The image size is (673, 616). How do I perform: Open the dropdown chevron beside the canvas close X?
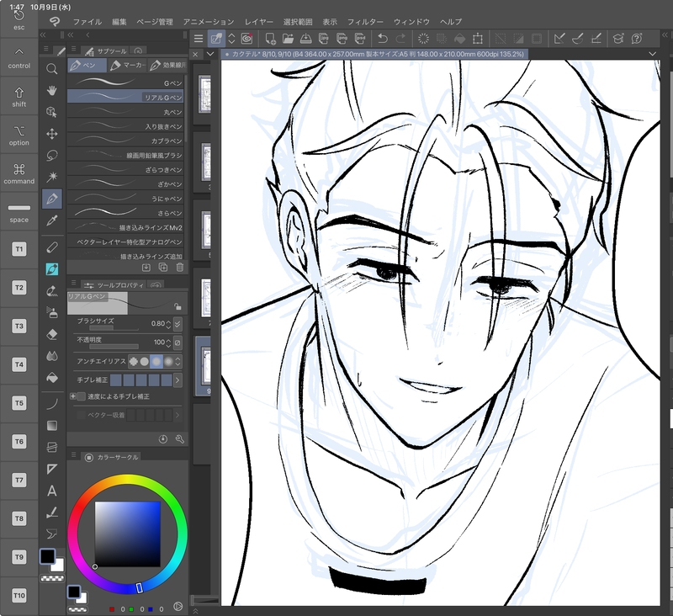[x=209, y=54]
